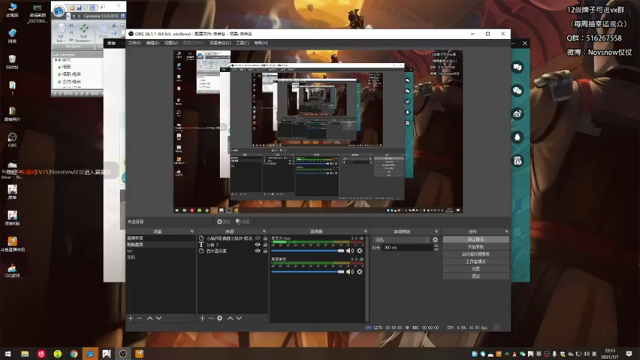Image resolution: width=640 pixels, height=360 pixels.
Task: Add a new source with the plus icon
Action: (202, 318)
